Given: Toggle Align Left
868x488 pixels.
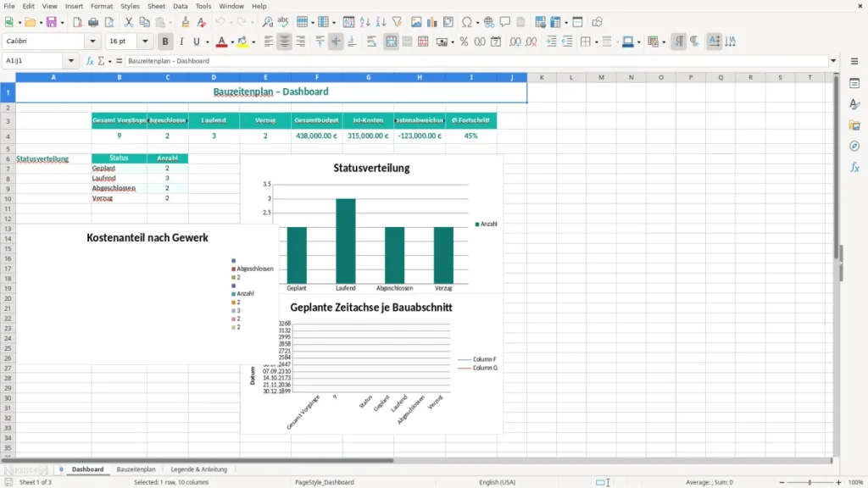Looking at the screenshot, I should [x=269, y=42].
